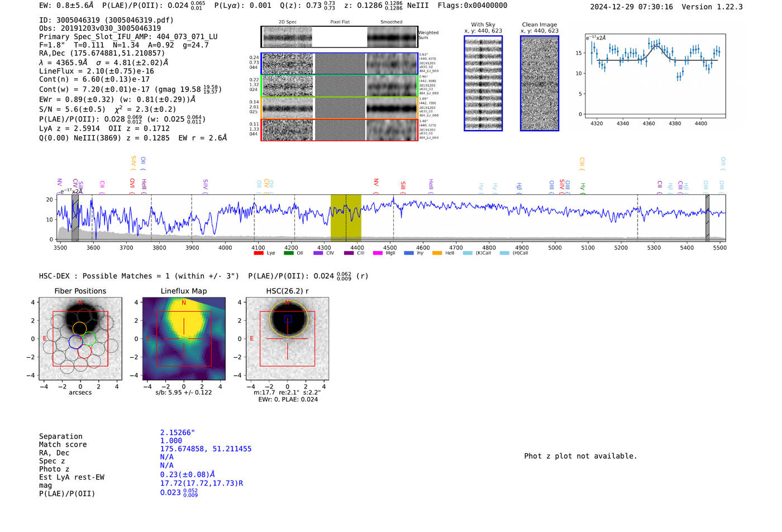Click the 'ID: 3005046319 (3005046319.pdf)' line
Screen dimensions: 782x532
106,20
